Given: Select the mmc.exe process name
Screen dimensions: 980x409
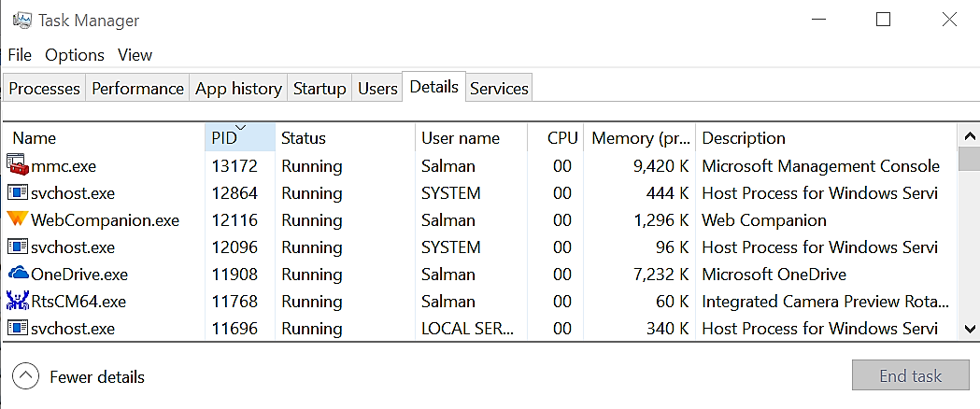Looking at the screenshot, I should [x=64, y=166].
